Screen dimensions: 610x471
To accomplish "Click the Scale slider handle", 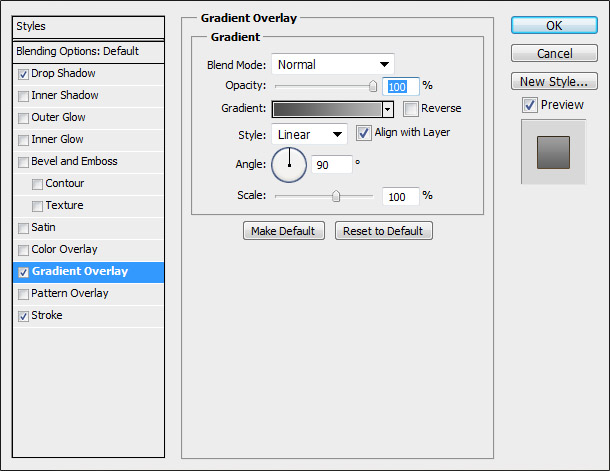I will pos(336,196).
